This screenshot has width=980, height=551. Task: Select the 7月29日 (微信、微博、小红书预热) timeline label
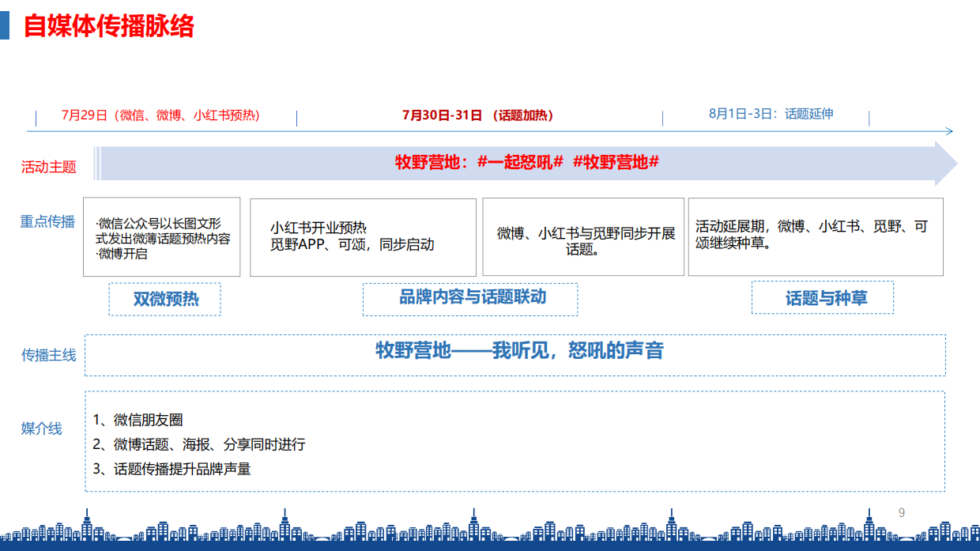pyautogui.click(x=160, y=115)
